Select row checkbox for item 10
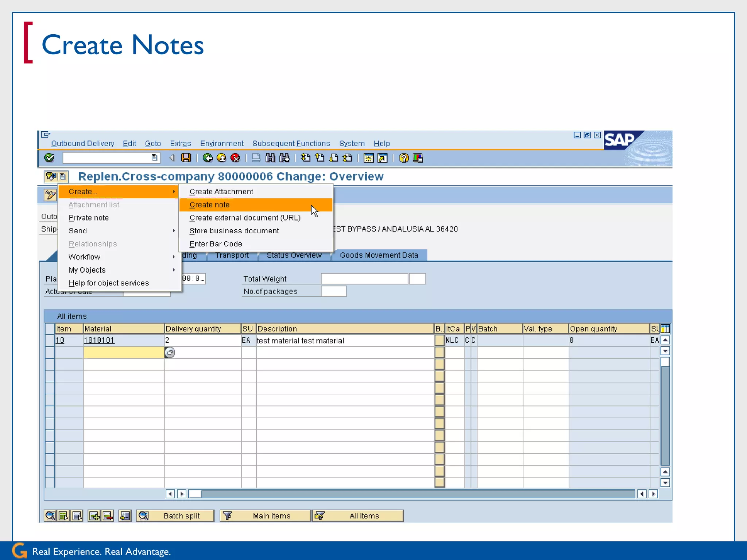 (x=50, y=341)
